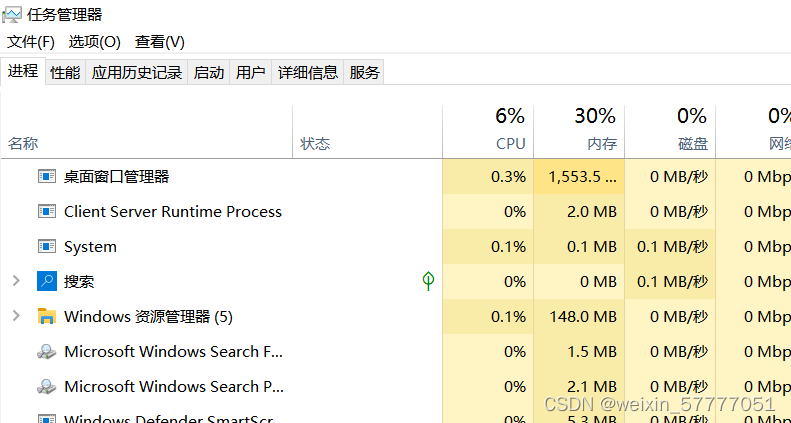This screenshot has width=791, height=423.
Task: Click 0.1 MB/秒 disk value for 搜索
Action: pos(672,281)
